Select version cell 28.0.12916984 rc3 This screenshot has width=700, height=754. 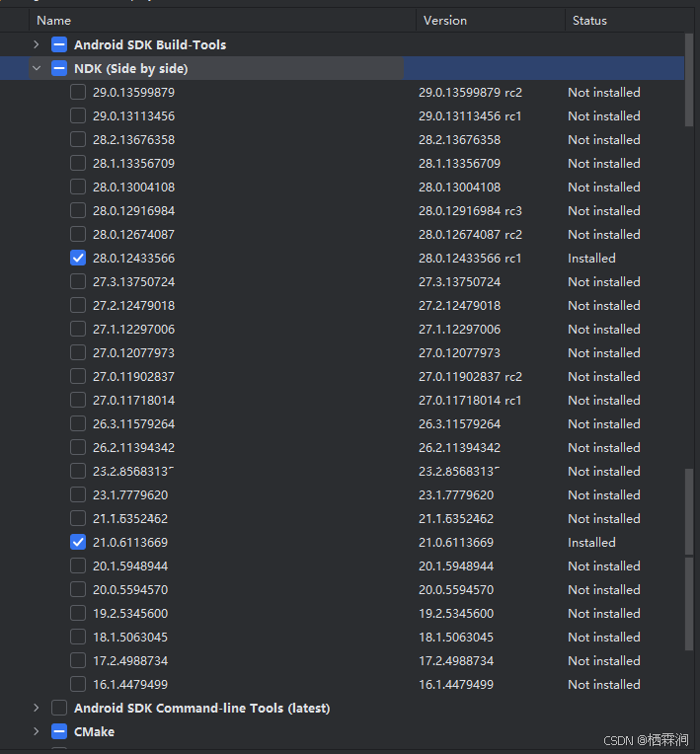coord(470,210)
